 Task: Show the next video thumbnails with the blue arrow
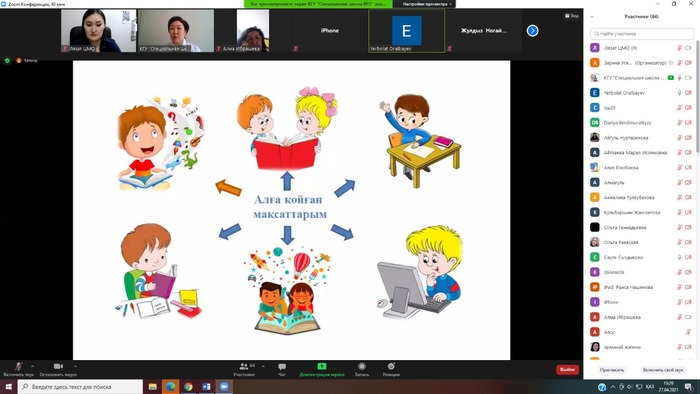(532, 31)
